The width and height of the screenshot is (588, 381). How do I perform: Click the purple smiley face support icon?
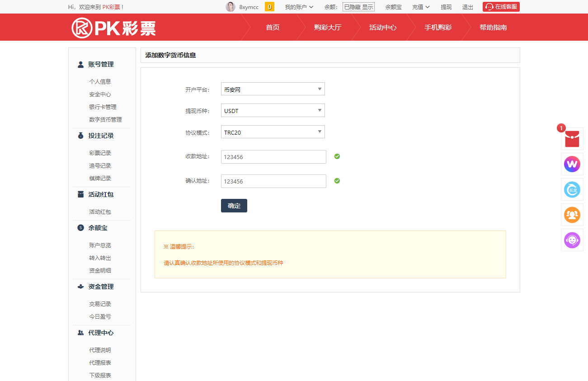click(x=572, y=240)
